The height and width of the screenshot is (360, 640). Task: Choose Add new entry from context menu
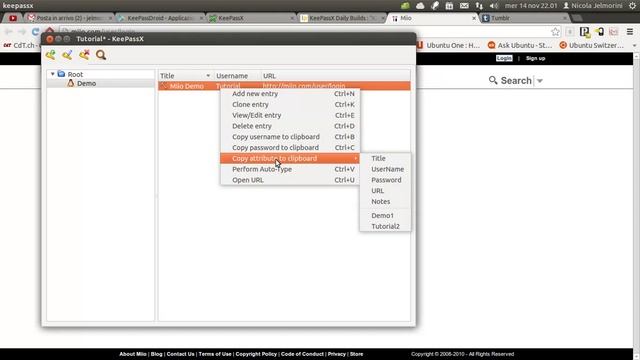[x=290, y=93]
